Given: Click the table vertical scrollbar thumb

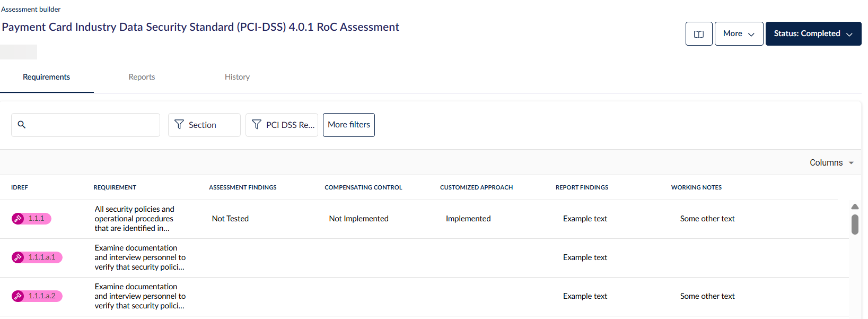Looking at the screenshot, I should click(854, 225).
